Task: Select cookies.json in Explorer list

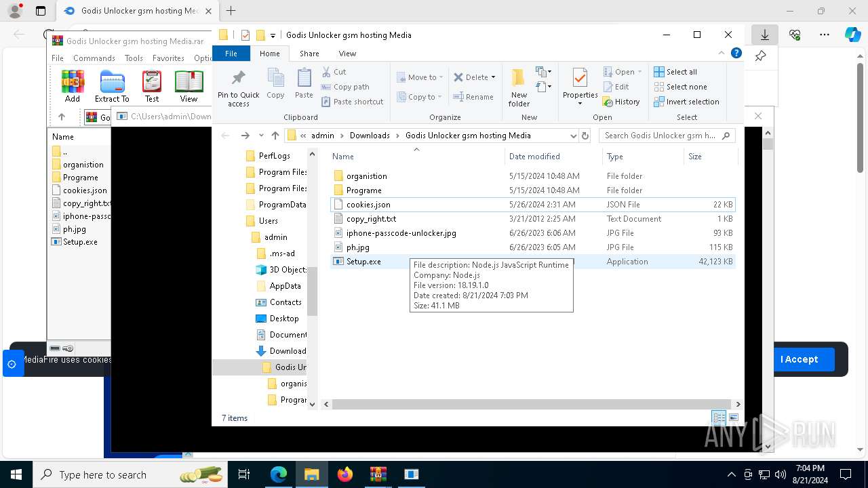Action: [x=532, y=205]
